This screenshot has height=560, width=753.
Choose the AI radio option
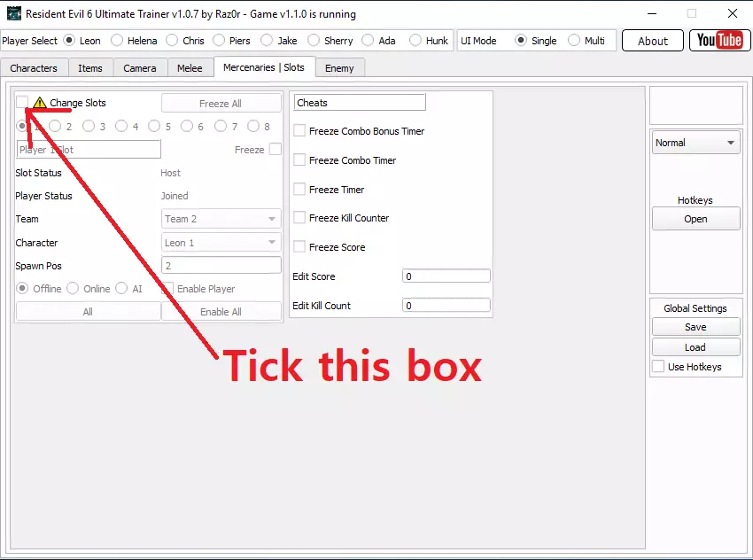(121, 288)
